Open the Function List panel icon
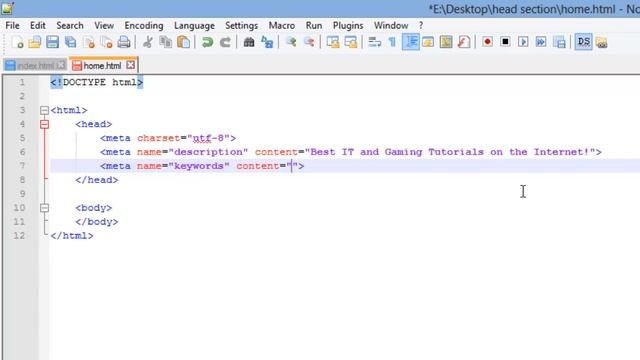The width and height of the screenshot is (640, 360). 464,42
